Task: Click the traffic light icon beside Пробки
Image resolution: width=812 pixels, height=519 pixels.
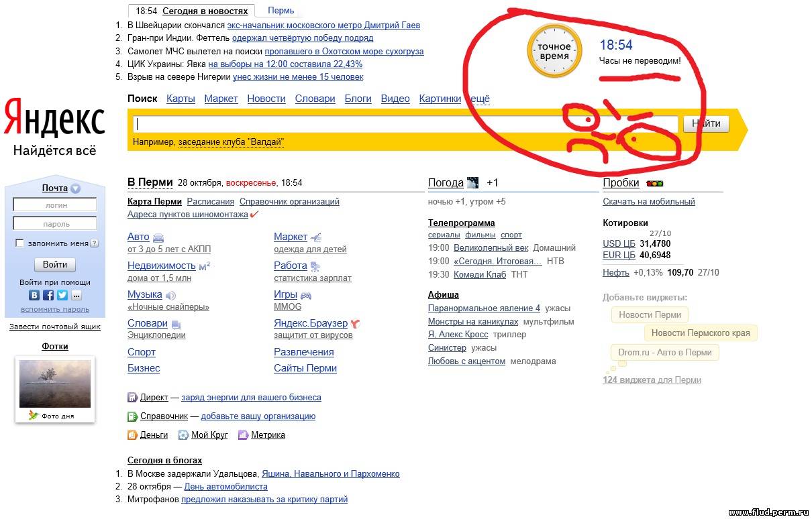Action: tap(654, 184)
